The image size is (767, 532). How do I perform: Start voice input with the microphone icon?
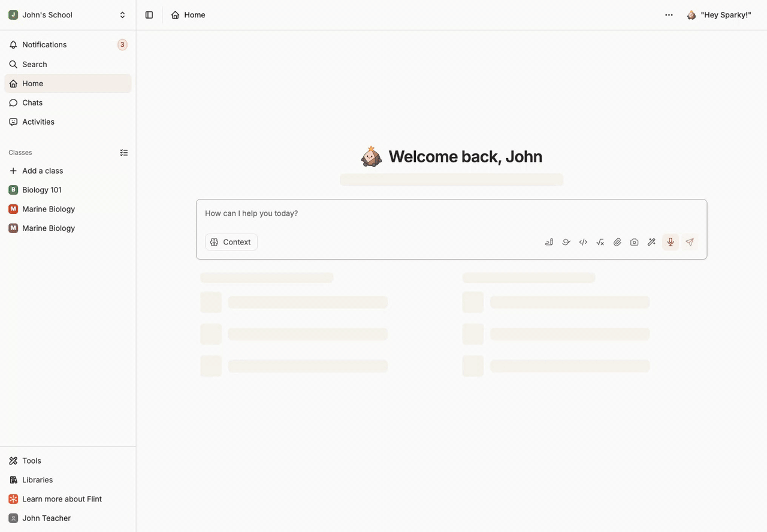click(x=671, y=242)
